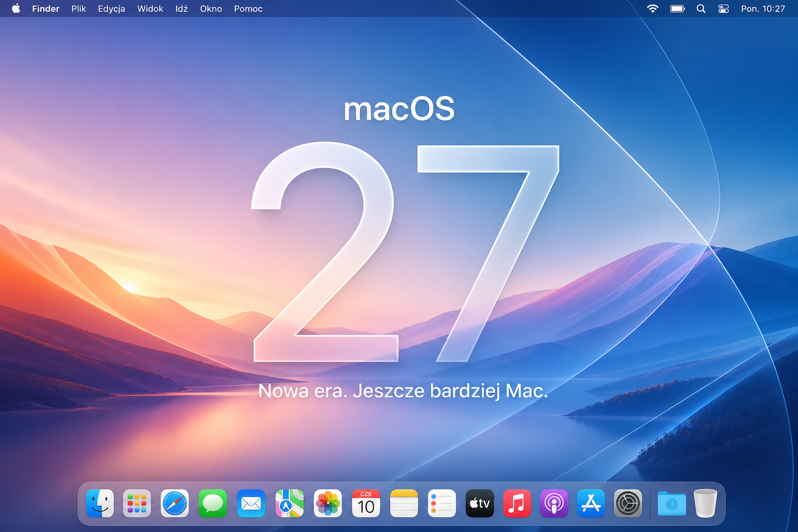Screen dimensions: 798x532
Task: Open the Okno menu
Action: [x=211, y=9]
